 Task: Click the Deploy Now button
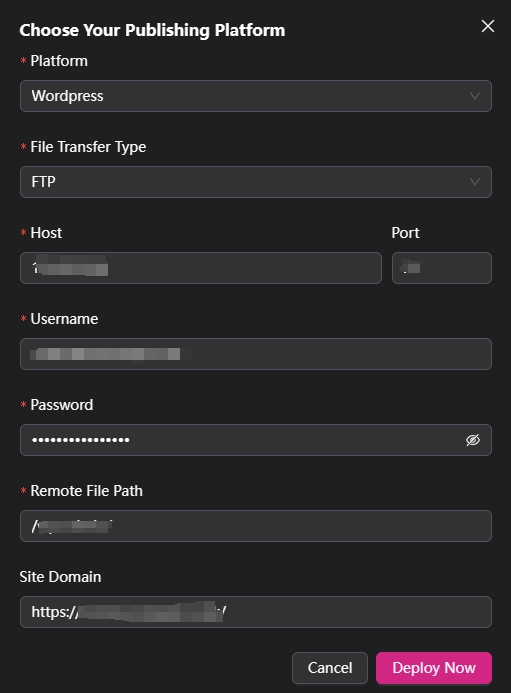pos(434,668)
